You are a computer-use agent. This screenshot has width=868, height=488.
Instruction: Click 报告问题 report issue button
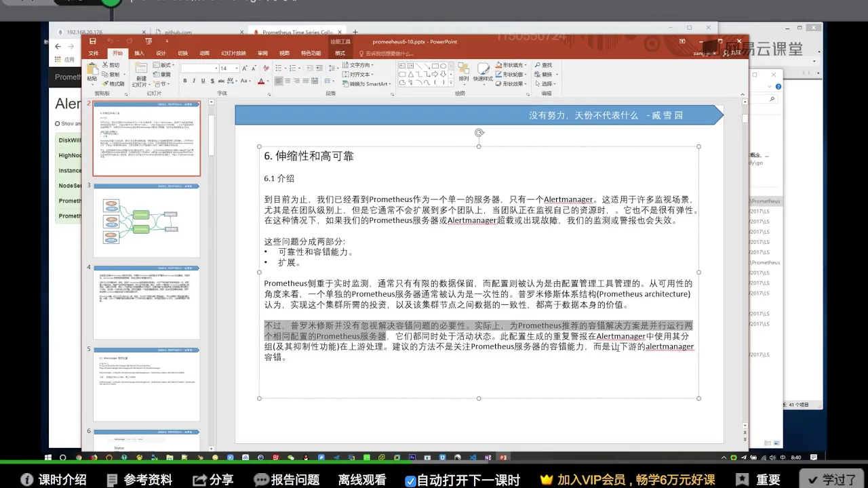(x=286, y=480)
